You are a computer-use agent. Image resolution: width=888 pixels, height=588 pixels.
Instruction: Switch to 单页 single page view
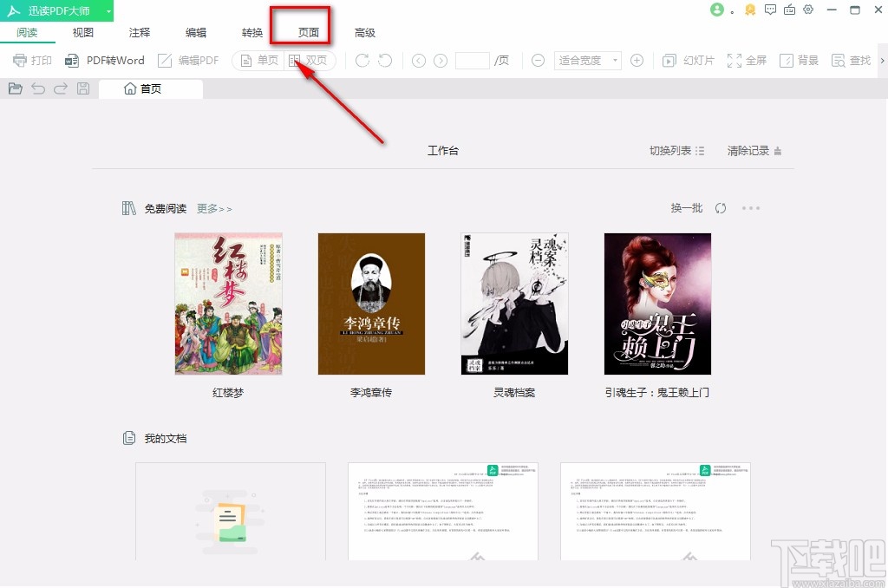point(260,60)
